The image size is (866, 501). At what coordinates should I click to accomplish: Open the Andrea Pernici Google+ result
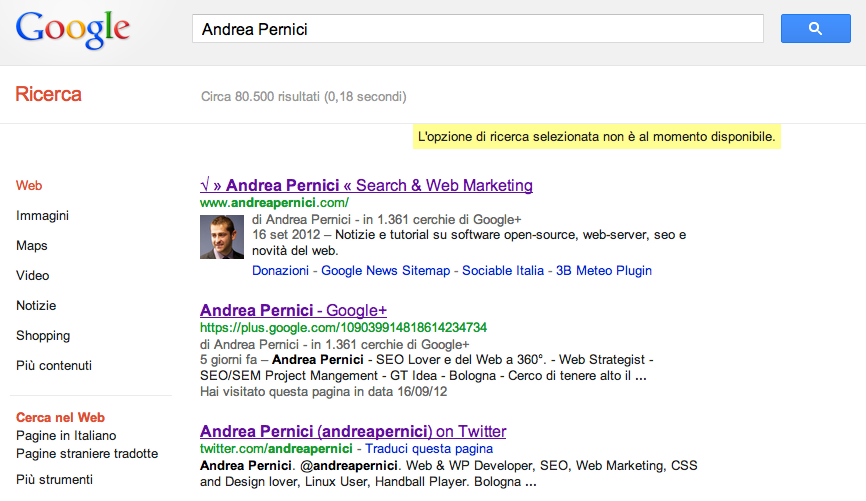[293, 310]
